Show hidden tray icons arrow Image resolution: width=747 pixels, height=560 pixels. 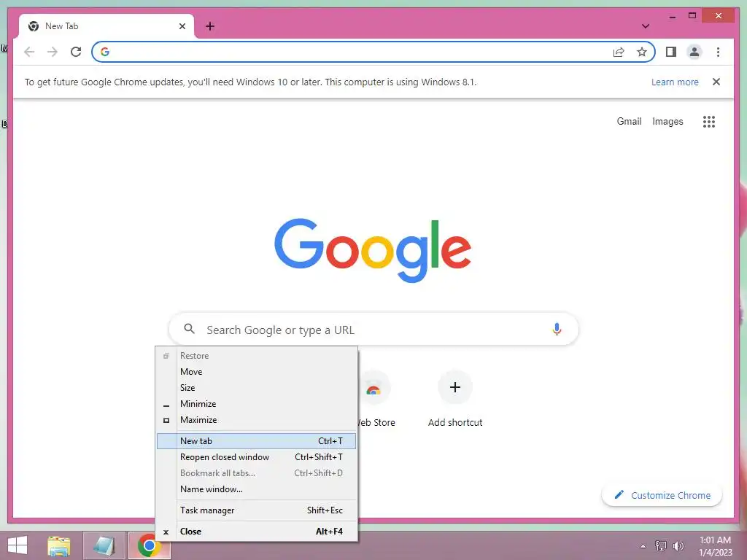point(643,546)
